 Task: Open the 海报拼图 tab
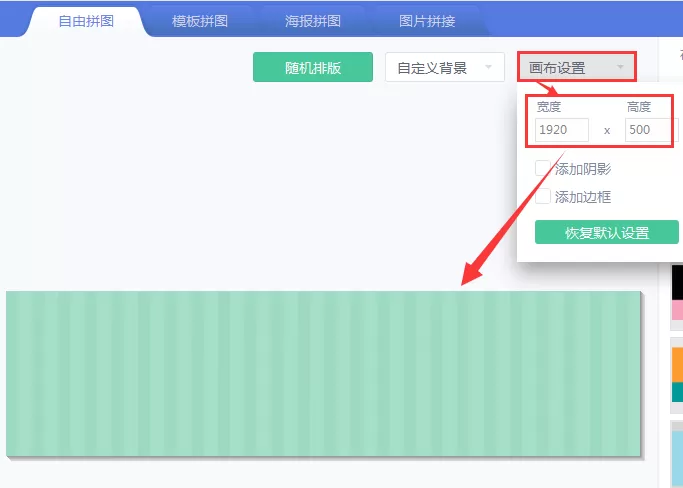coord(313,21)
